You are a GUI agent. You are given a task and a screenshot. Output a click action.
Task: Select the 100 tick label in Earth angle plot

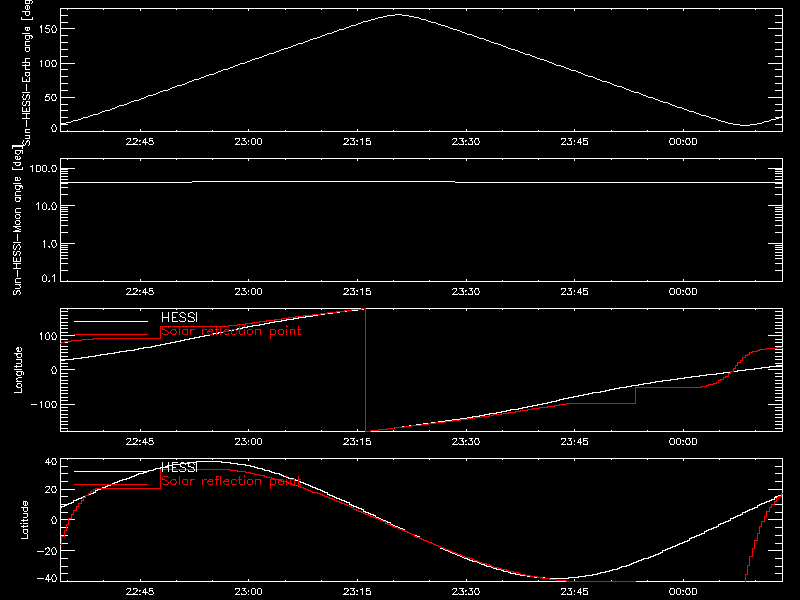[x=47, y=63]
